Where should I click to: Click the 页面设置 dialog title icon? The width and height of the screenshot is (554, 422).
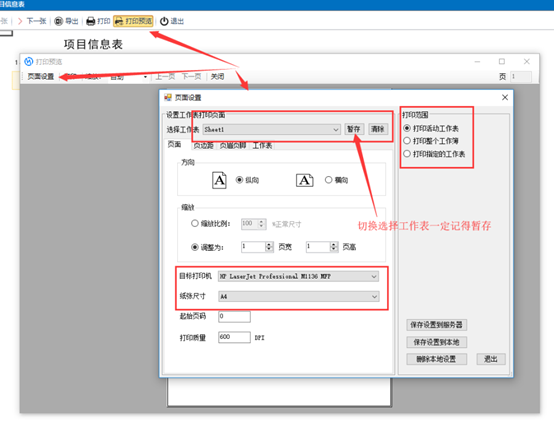168,98
